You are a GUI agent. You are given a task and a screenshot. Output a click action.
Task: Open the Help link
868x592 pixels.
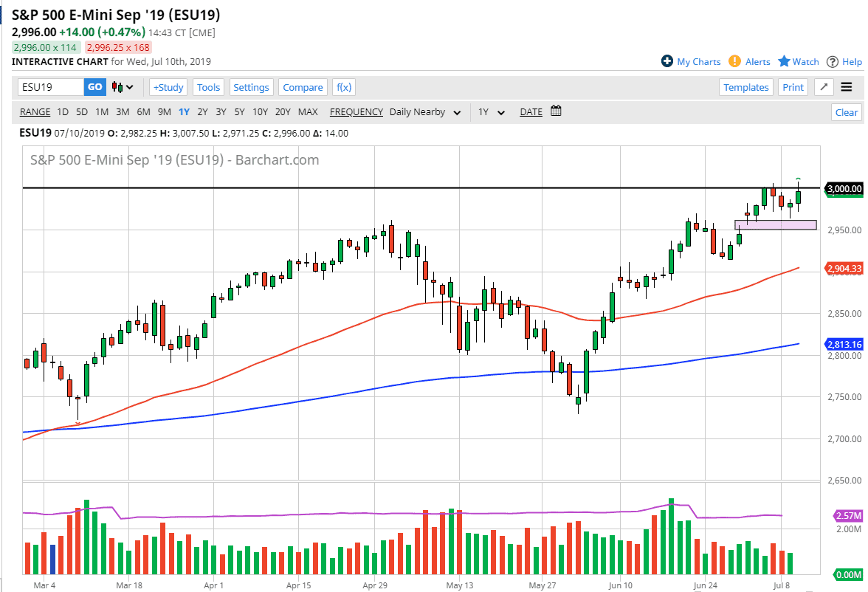(x=852, y=62)
